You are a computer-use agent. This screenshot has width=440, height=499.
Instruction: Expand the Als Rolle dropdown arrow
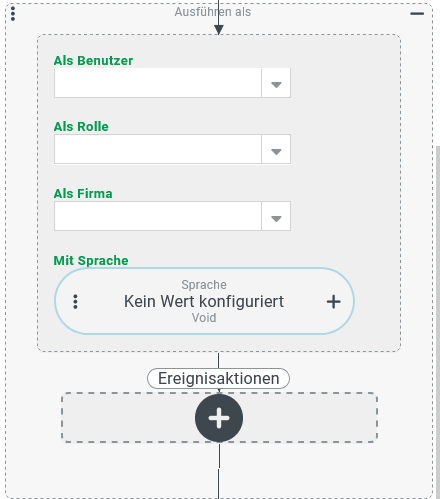point(276,149)
